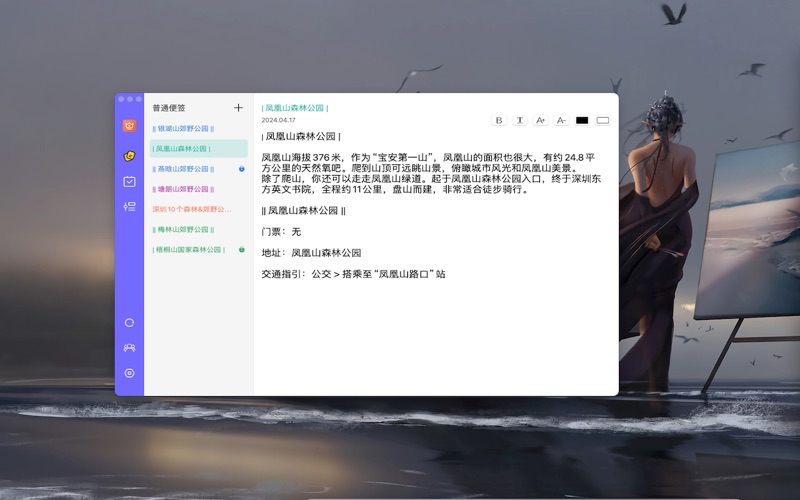Screen dimensions: 800x500
Task: Toggle bold formatting with B button
Action: 499,120
